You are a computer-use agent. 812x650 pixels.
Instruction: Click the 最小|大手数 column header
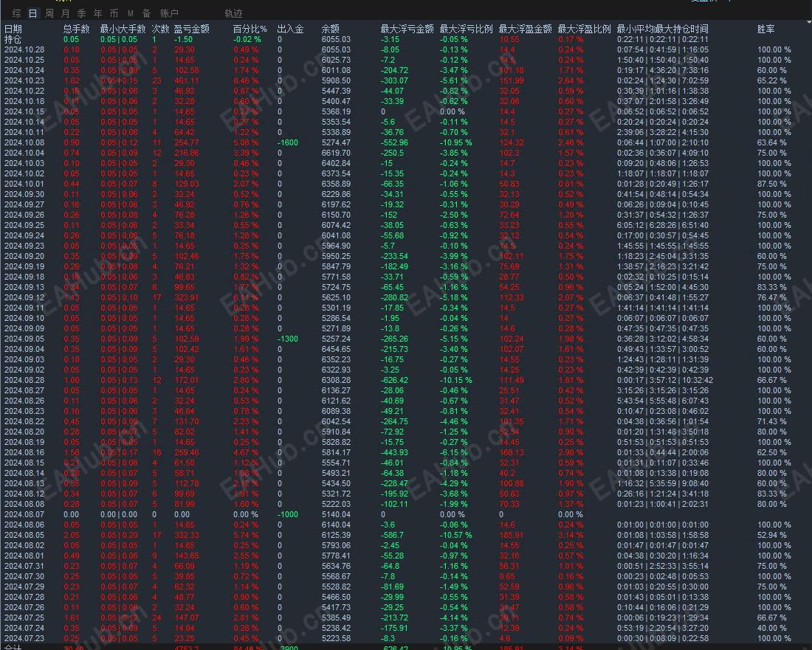[x=123, y=29]
